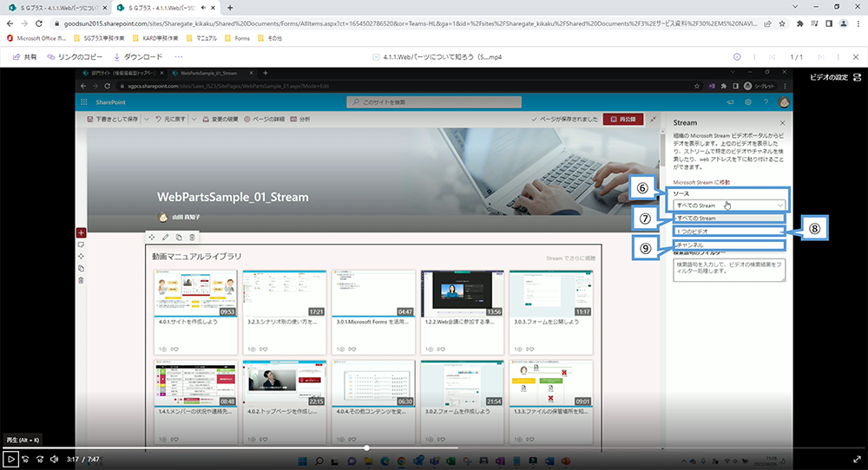Screen dimensions: 868x470
Task: Open SharePoint settings gear icon
Action: click(x=748, y=102)
